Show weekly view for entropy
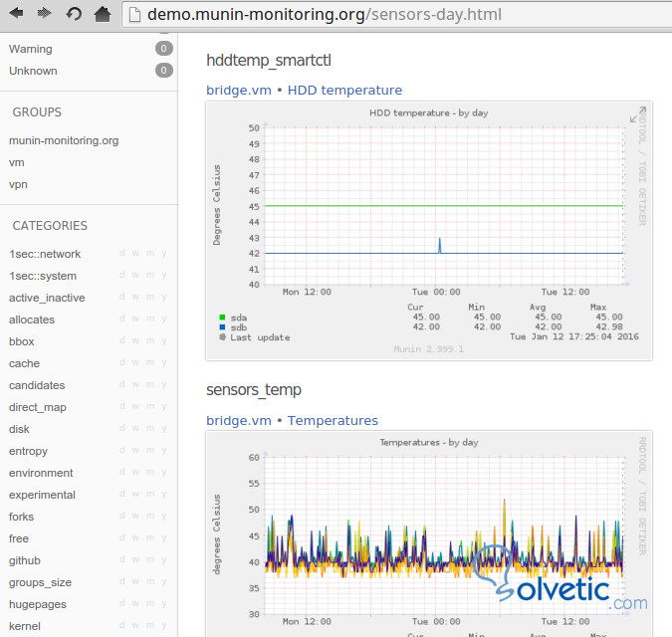This screenshot has width=672, height=637. coord(135,450)
